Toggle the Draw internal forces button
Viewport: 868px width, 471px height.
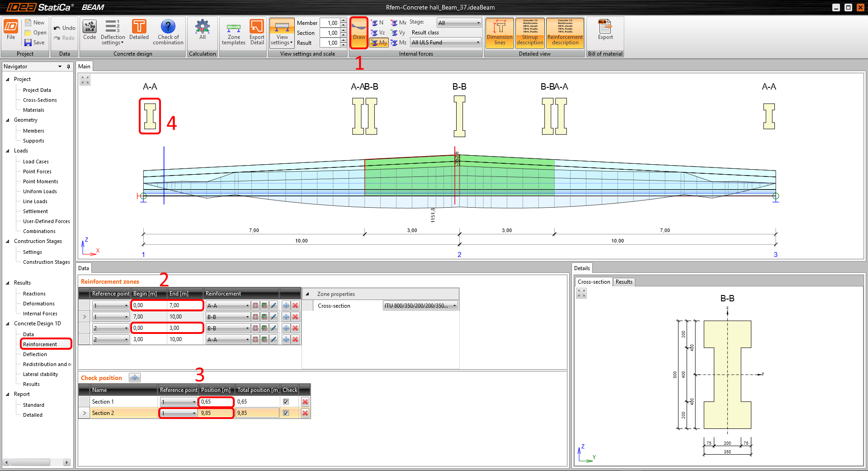point(359,32)
